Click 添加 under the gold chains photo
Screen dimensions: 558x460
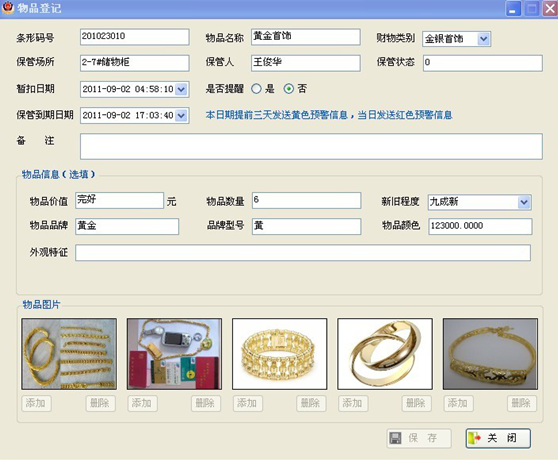tap(36, 403)
